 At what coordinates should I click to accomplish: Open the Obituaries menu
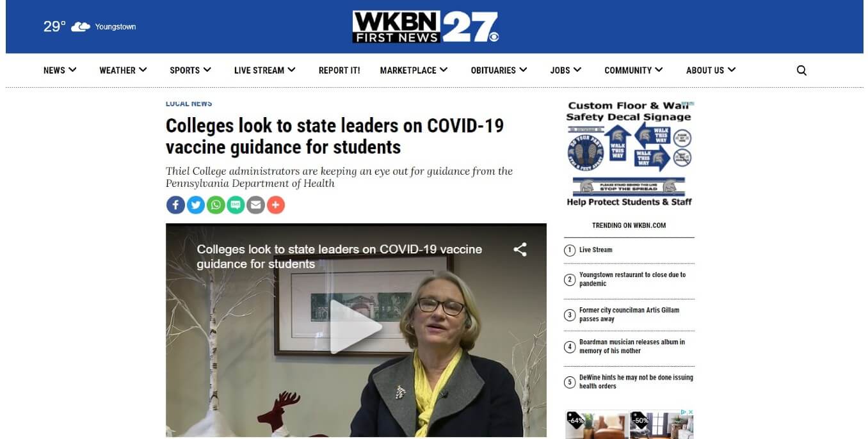click(499, 70)
